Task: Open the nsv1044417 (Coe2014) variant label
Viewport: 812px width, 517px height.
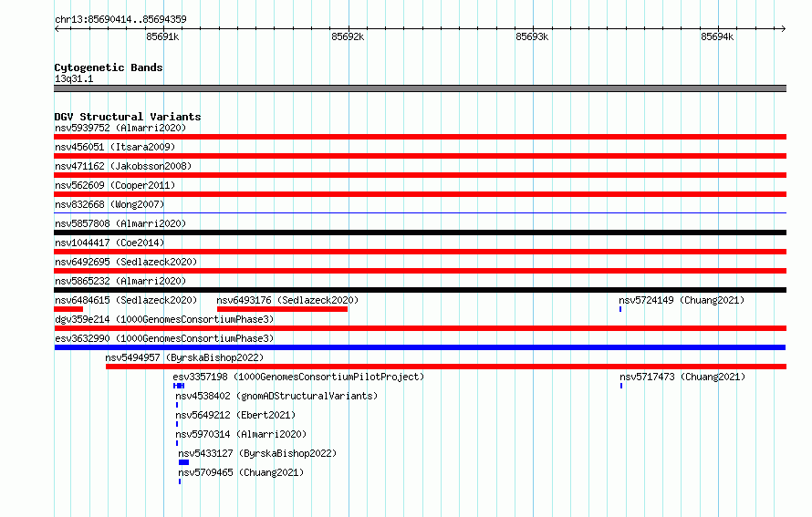Action: (109, 243)
